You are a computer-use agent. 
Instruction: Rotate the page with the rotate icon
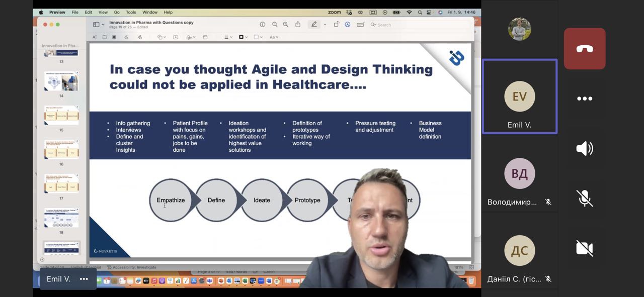point(336,24)
